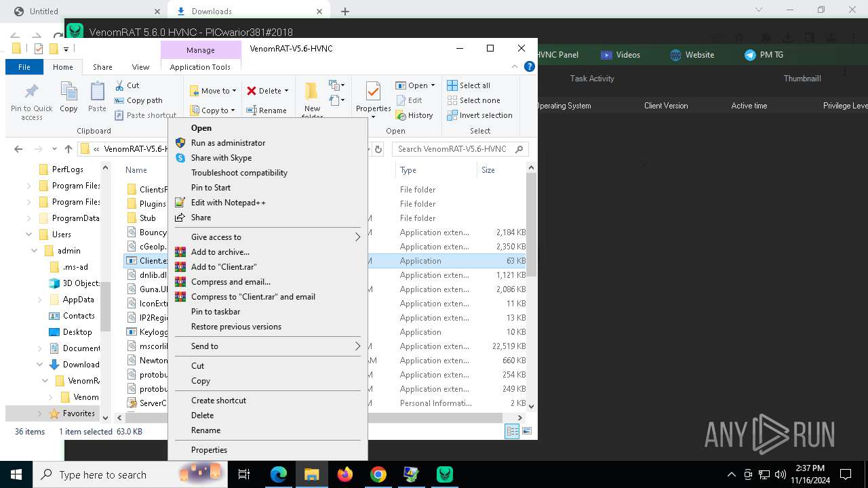Open Website link in VenomRAT window
Viewport: 868px width, 488px height.
692,55
